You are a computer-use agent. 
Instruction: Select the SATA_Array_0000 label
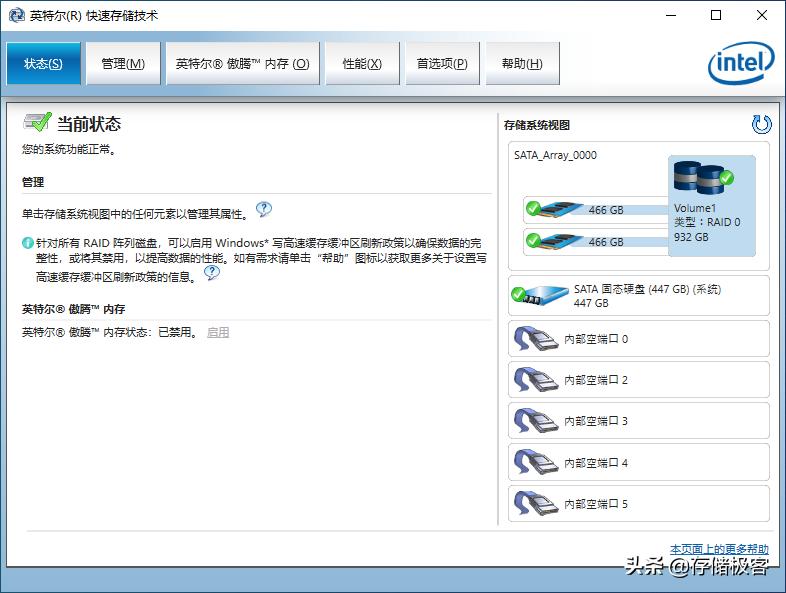[555, 155]
